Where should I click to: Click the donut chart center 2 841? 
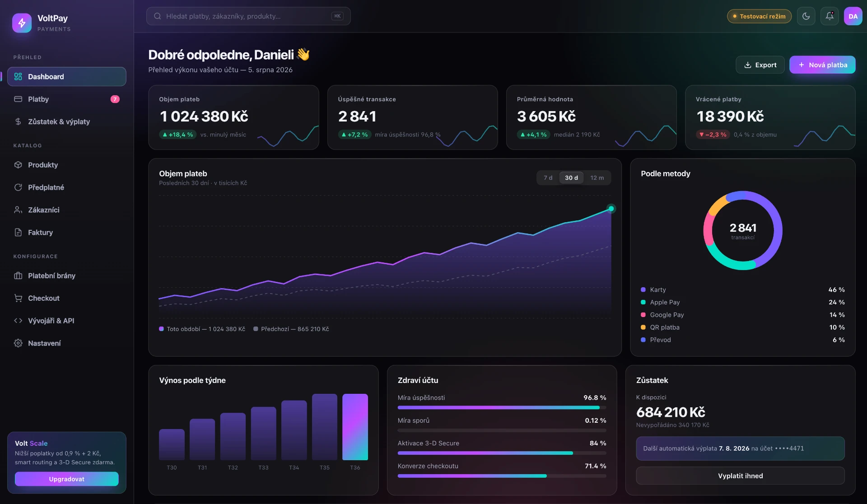[x=743, y=228]
